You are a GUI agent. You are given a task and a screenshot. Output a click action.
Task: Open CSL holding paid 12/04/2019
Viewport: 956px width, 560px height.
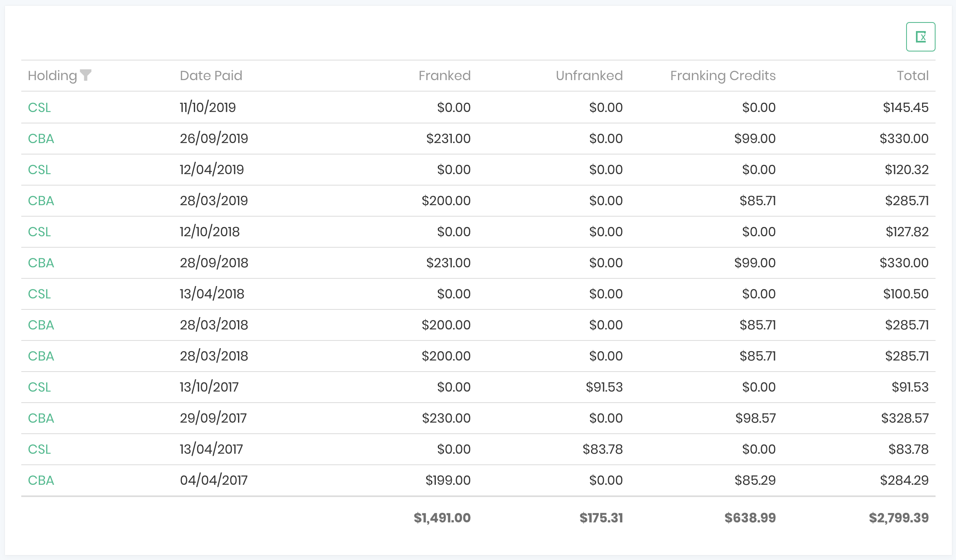click(x=39, y=170)
